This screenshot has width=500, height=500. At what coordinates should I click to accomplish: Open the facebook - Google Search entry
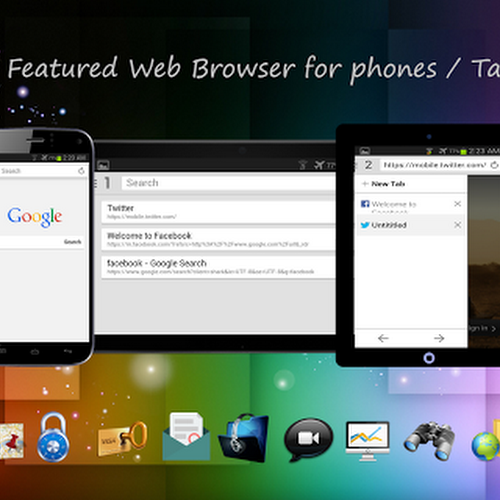[218, 267]
